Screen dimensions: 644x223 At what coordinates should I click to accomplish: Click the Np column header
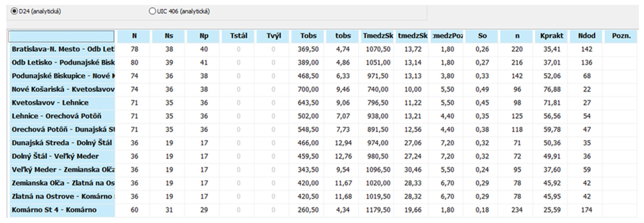pyautogui.click(x=204, y=36)
